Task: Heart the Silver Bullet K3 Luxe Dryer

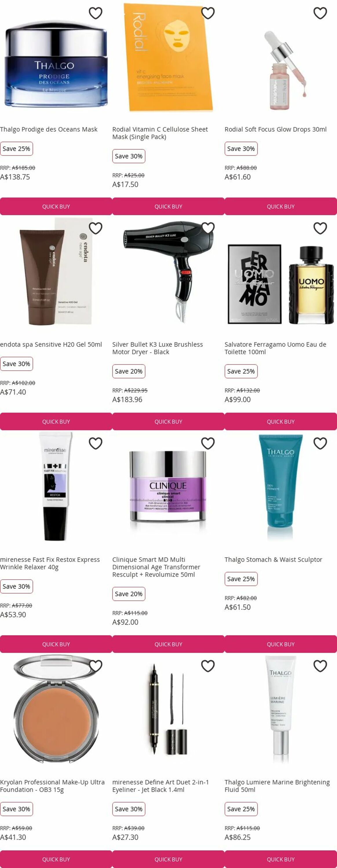Action: pos(208,228)
